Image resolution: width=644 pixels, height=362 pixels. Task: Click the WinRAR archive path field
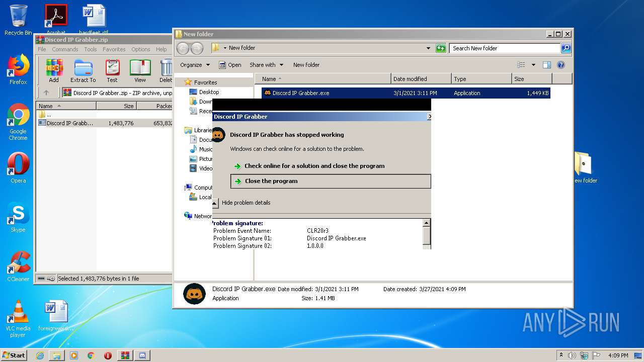[117, 93]
